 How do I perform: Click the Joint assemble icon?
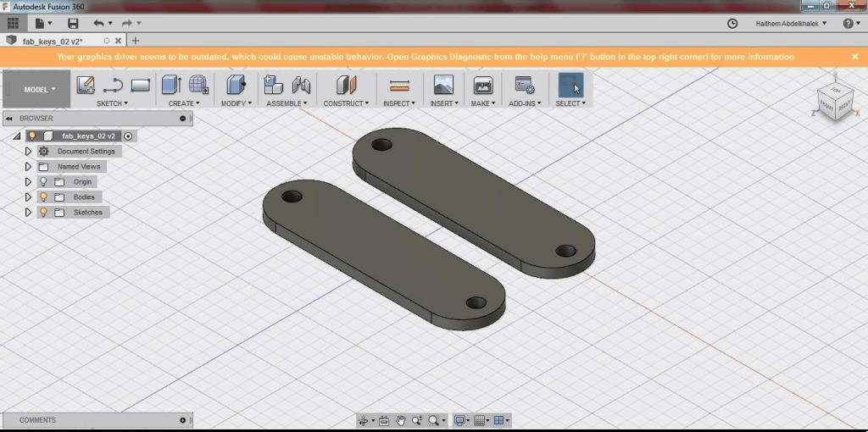pyautogui.click(x=301, y=85)
